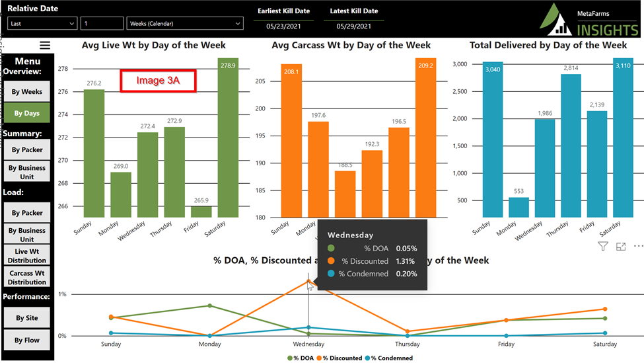The width and height of the screenshot is (644, 363).
Task: Select the Monday 553 delivered bar
Action: point(519,207)
